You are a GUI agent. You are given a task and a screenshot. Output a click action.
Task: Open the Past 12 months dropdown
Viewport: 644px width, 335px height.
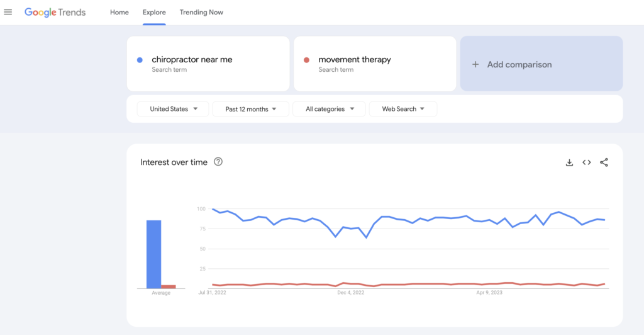[250, 109]
